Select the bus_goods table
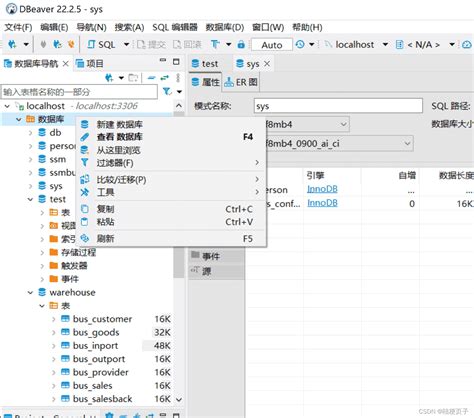 click(x=96, y=332)
